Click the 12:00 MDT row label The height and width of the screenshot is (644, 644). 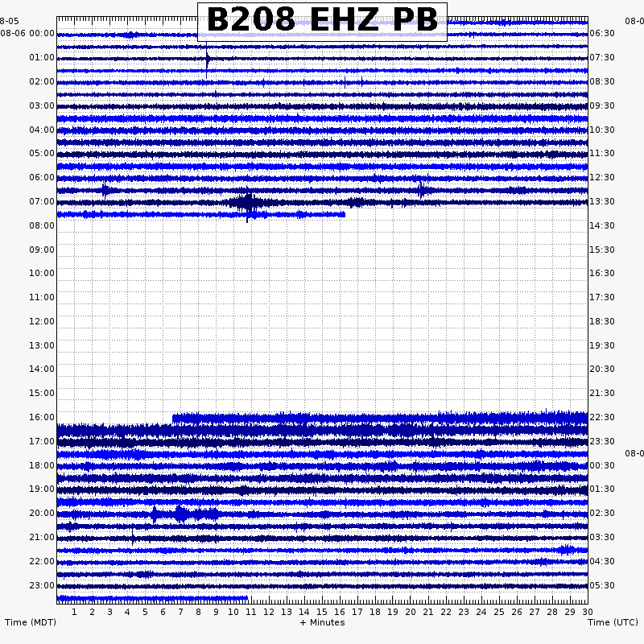coord(42,321)
